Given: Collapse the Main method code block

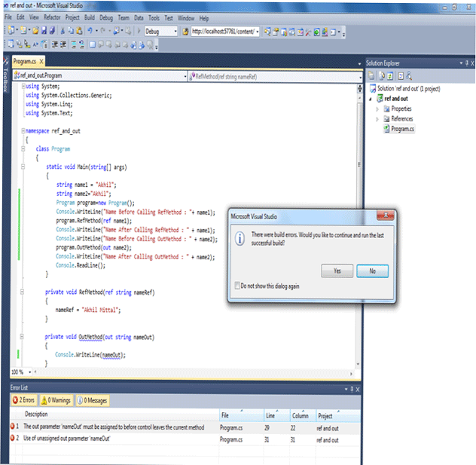Looking at the screenshot, I should point(23,167).
